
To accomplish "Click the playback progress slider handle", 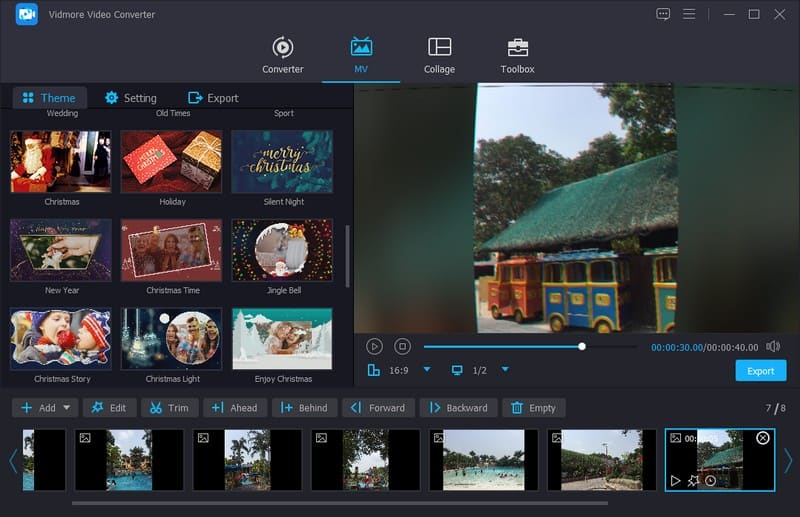I will tap(582, 347).
